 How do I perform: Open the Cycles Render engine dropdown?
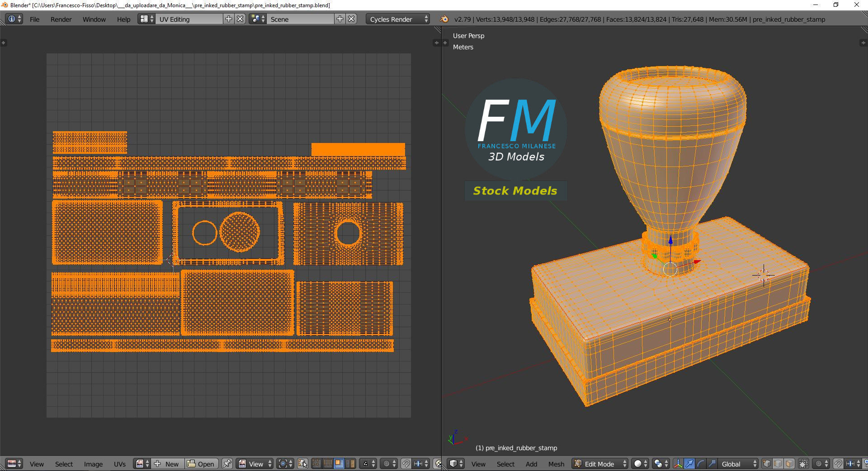click(x=398, y=19)
